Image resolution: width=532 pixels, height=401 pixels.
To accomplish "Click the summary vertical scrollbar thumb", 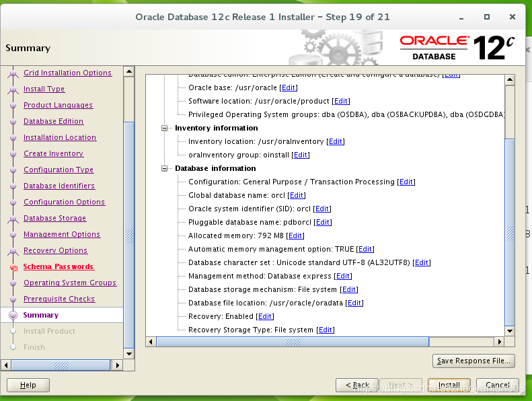I will (x=510, y=233).
